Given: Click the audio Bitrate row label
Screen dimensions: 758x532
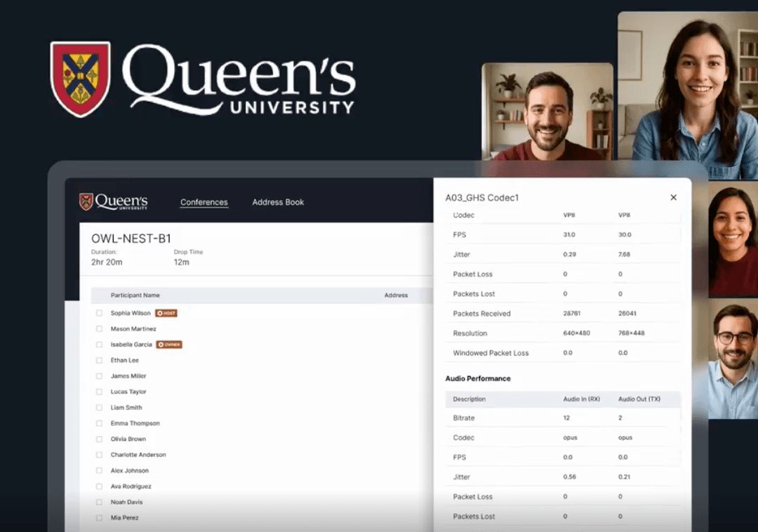Looking at the screenshot, I should pos(464,418).
